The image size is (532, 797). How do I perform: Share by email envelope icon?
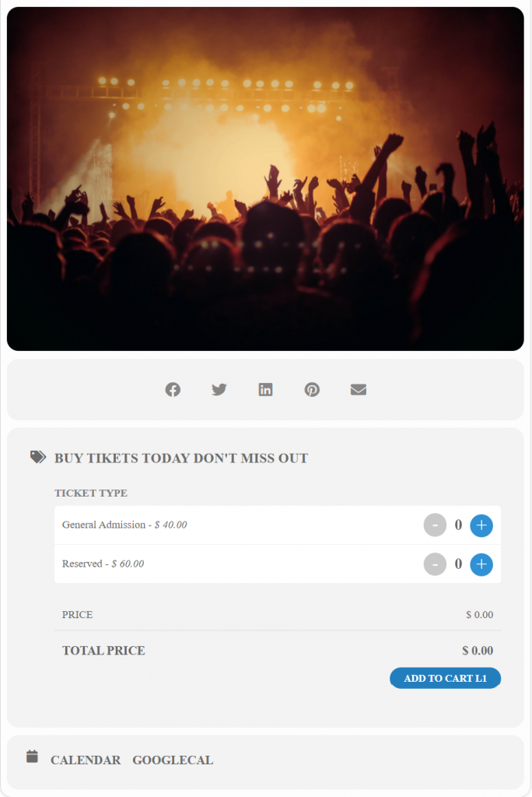click(359, 389)
